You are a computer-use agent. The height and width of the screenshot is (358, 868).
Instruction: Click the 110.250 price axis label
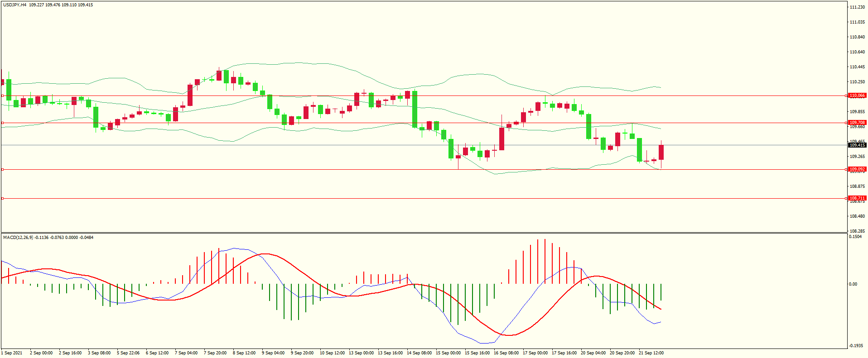[858, 82]
